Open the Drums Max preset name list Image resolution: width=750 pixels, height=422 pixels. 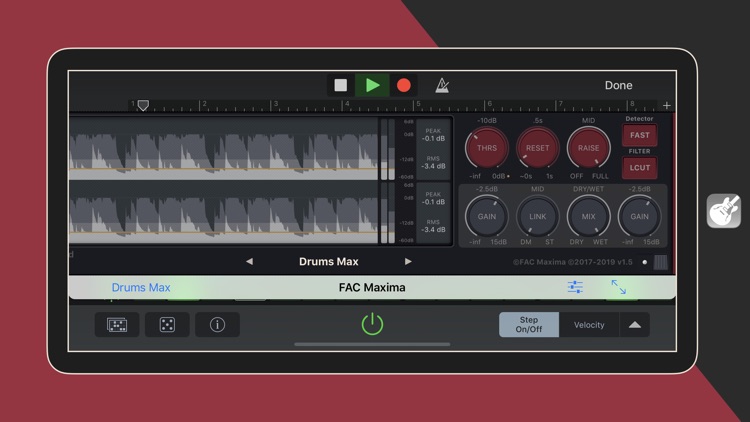point(329,262)
